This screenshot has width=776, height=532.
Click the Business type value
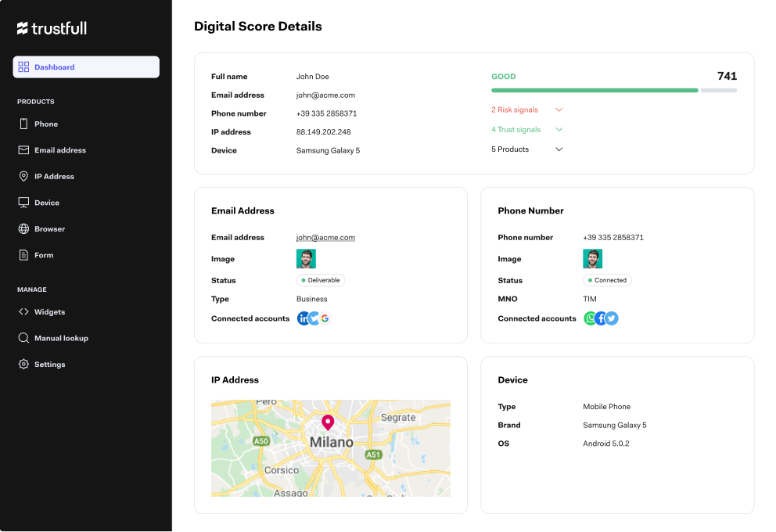coord(312,299)
